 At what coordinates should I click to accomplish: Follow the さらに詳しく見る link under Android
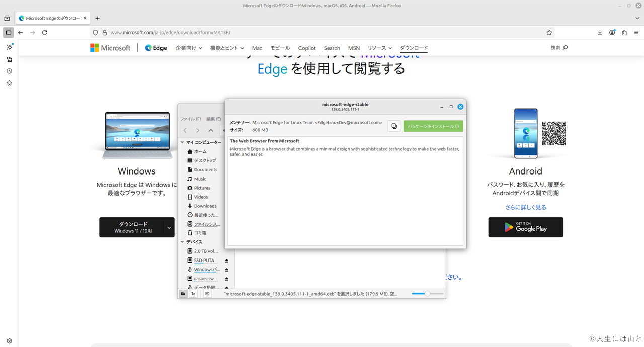(x=526, y=207)
